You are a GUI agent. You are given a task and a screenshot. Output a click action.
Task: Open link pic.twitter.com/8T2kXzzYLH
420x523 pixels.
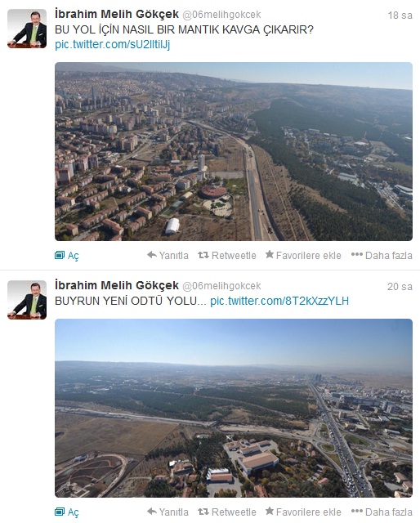coord(279,301)
